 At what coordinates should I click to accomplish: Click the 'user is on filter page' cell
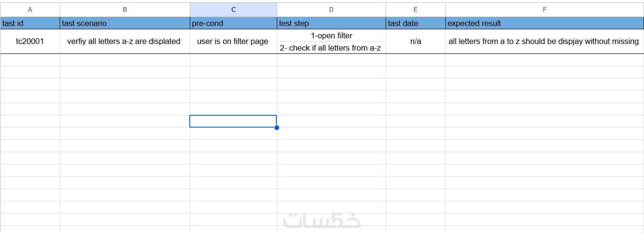pyautogui.click(x=233, y=42)
